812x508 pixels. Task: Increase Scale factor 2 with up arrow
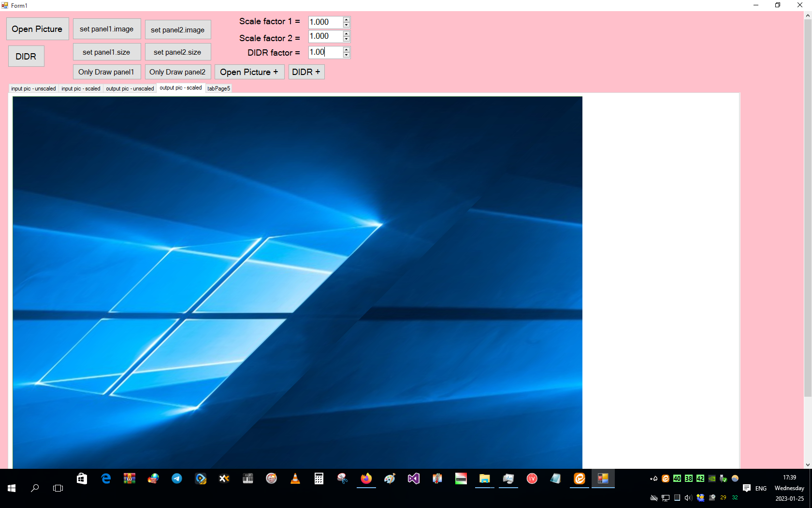(347, 34)
